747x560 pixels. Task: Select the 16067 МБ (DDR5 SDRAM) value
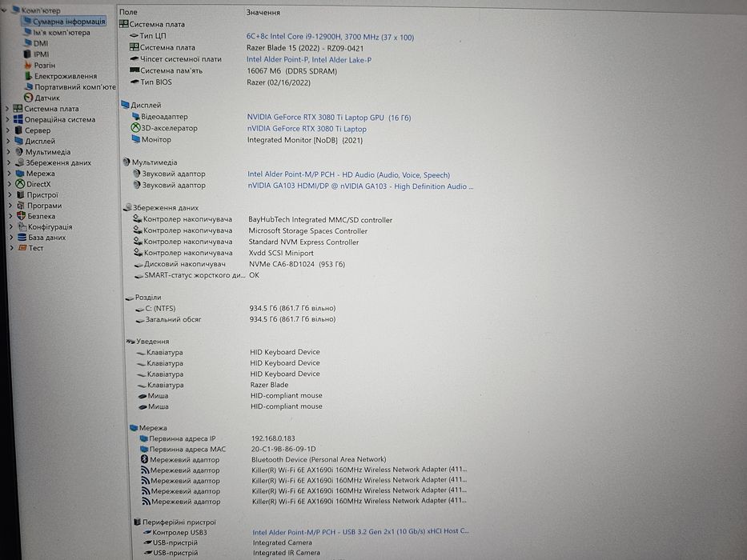tap(291, 71)
